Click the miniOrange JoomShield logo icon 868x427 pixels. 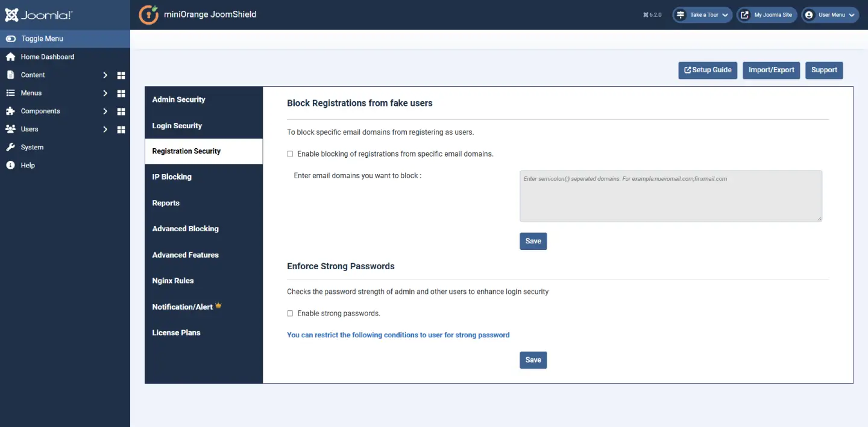[149, 14]
